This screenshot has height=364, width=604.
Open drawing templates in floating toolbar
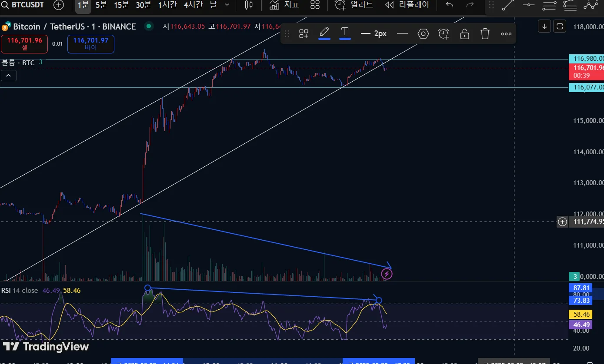pyautogui.click(x=304, y=33)
